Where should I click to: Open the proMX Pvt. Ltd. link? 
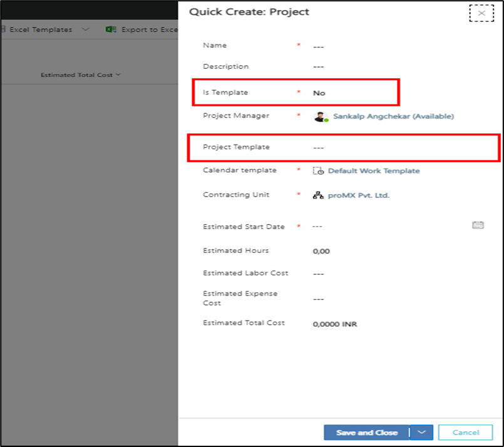click(x=358, y=195)
